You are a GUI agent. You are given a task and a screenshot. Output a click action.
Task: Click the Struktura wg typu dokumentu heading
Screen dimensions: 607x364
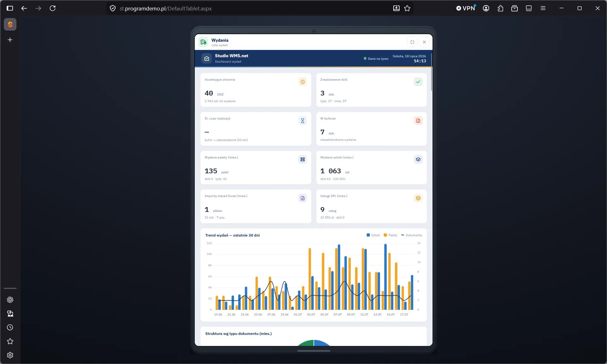point(238,334)
